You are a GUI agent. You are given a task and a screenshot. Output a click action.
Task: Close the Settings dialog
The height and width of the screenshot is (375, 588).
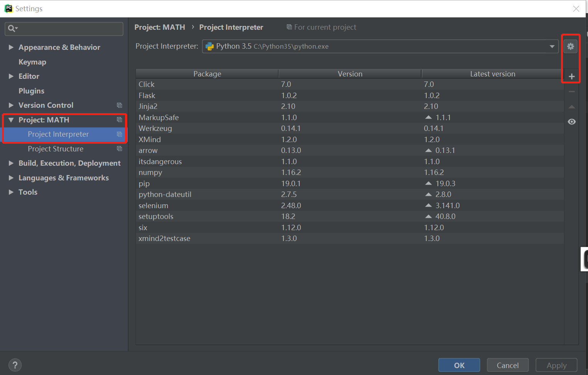pyautogui.click(x=576, y=8)
